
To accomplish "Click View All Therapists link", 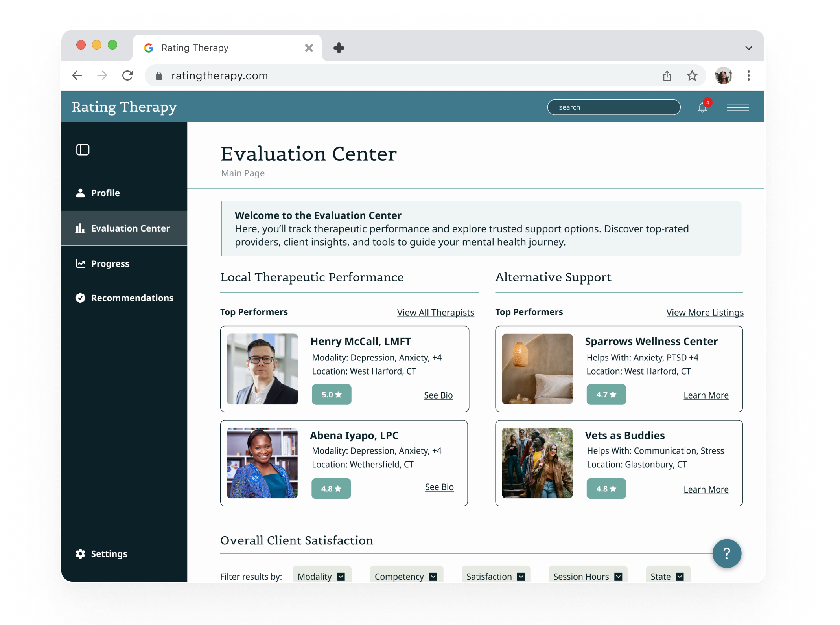I will coord(435,312).
